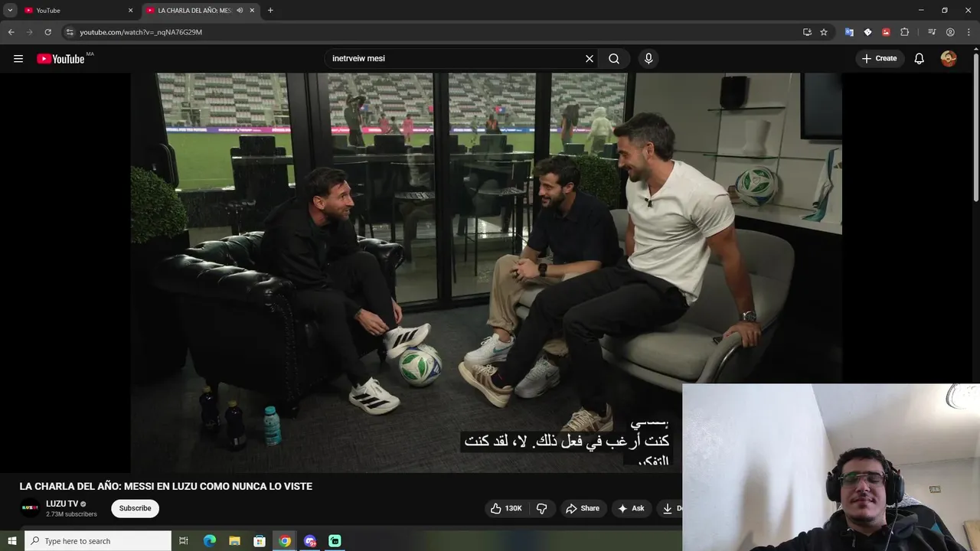Open the red image extension
The height and width of the screenshot is (551, 980).
(x=886, y=32)
